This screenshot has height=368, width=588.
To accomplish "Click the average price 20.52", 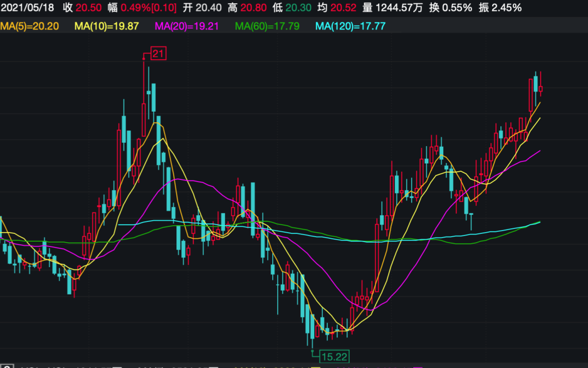I will click(344, 8).
